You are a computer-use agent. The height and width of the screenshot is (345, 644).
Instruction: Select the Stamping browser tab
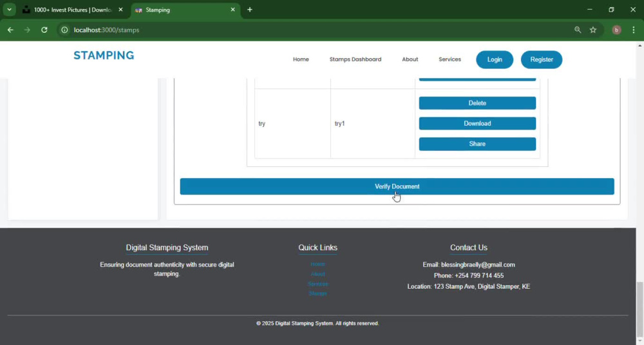point(186,10)
